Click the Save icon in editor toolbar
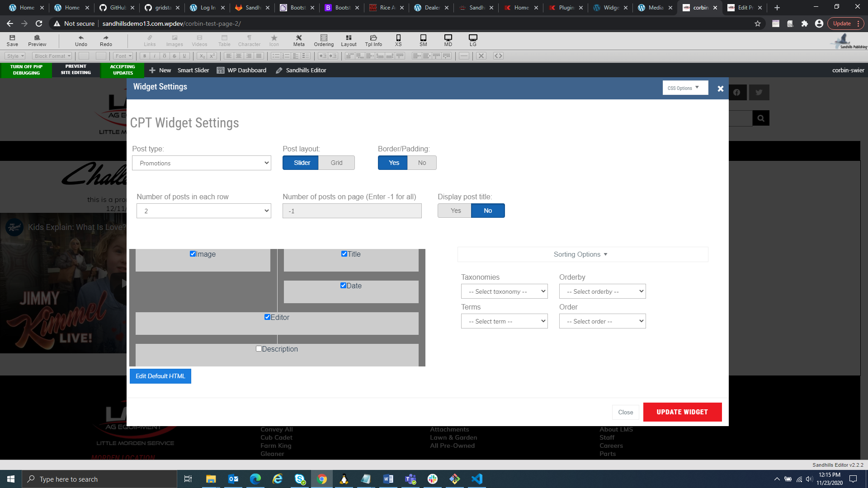This screenshot has width=868, height=488. pos(12,40)
